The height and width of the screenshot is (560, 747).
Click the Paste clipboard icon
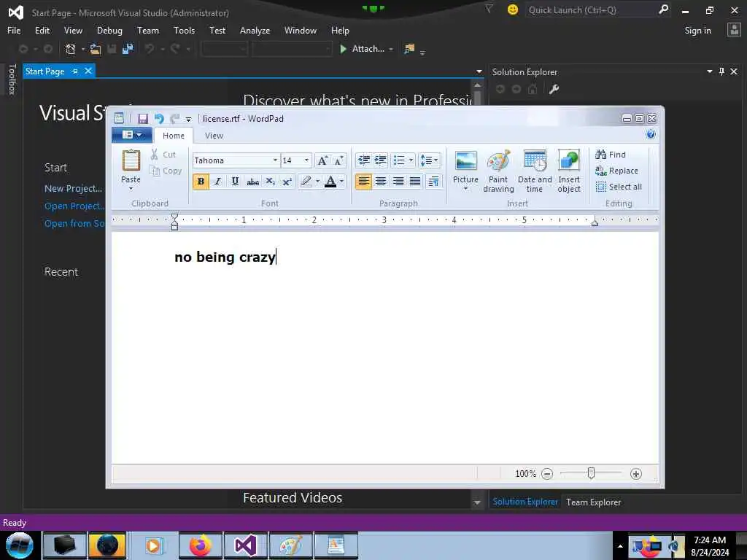[x=131, y=160]
